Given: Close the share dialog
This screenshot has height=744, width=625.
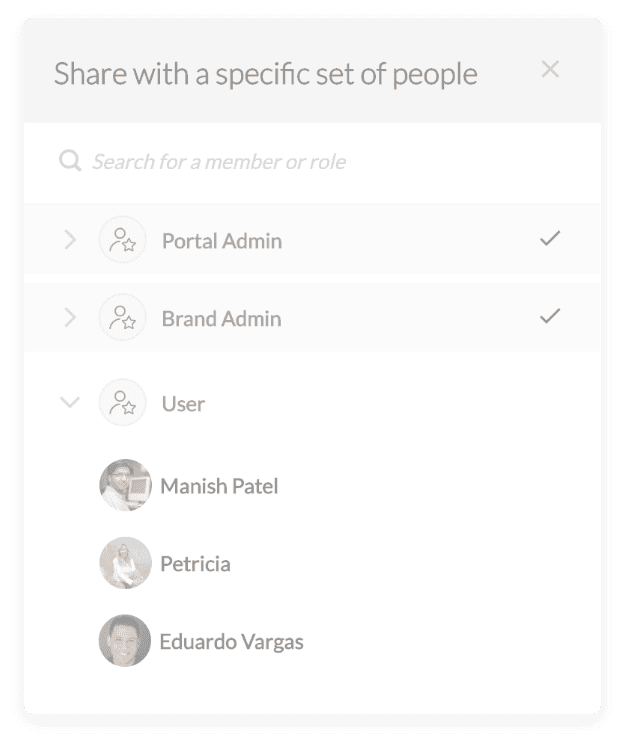Looking at the screenshot, I should pos(550,69).
